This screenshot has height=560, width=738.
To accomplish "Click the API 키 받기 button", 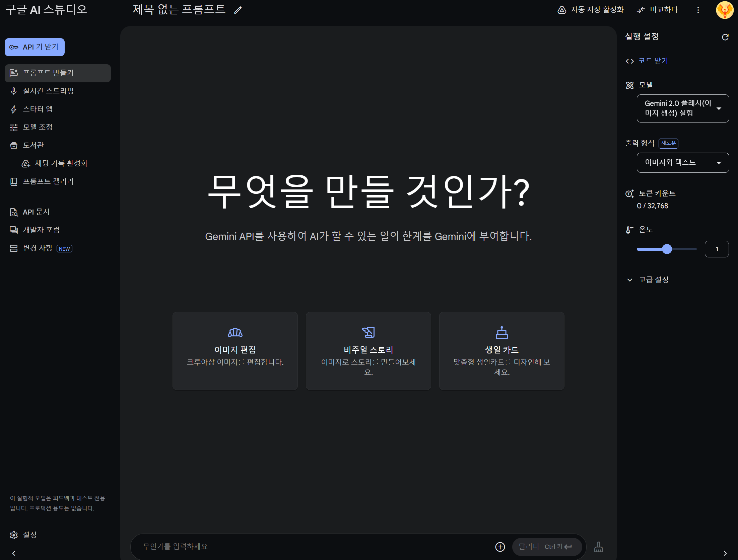I will point(35,47).
